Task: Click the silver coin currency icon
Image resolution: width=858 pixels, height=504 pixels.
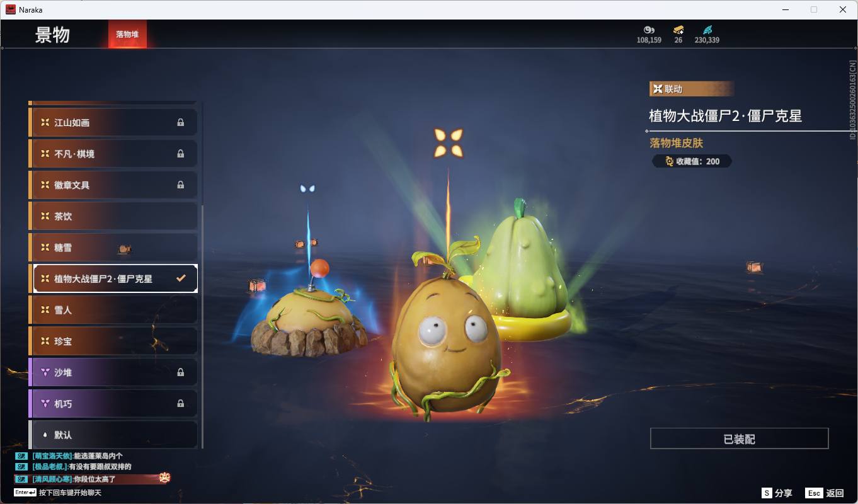Action: tap(649, 30)
